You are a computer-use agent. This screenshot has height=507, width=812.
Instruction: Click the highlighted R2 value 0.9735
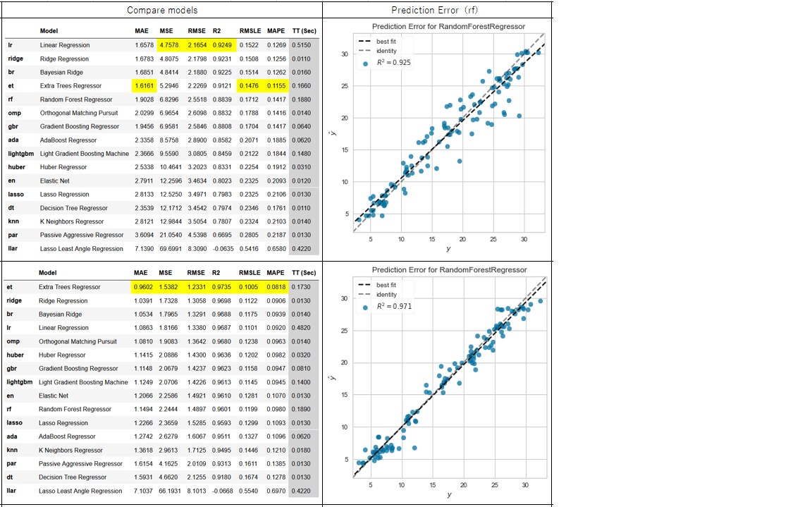(x=221, y=287)
